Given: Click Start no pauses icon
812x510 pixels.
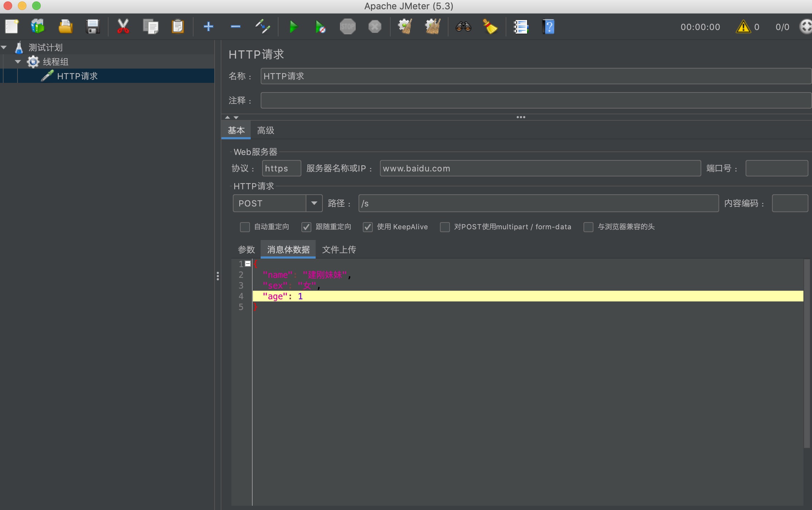Looking at the screenshot, I should (320, 27).
